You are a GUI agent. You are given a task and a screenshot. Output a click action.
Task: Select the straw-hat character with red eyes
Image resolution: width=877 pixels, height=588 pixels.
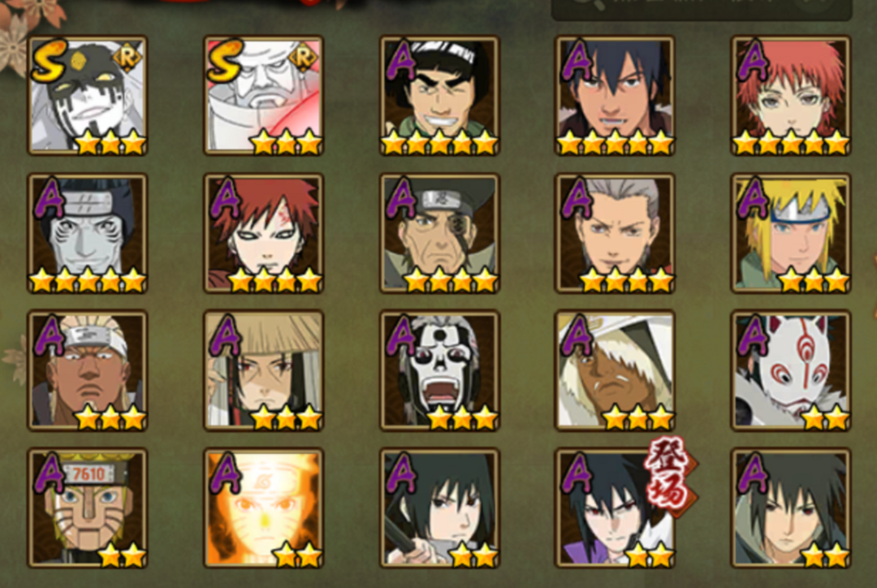coord(263,370)
